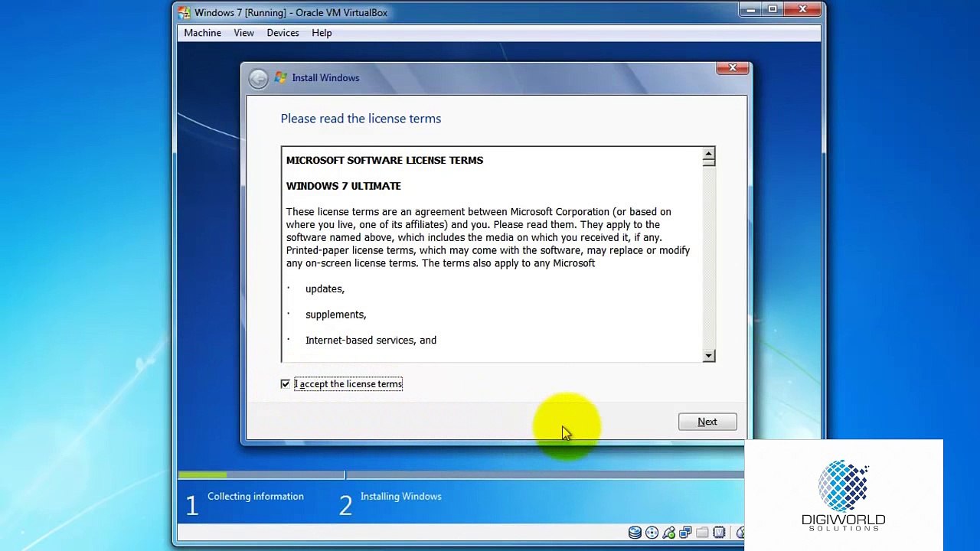Click the 'MICROSOFT SOFTWARE LICENSE TERMS' heading
980x551 pixels.
pos(384,160)
